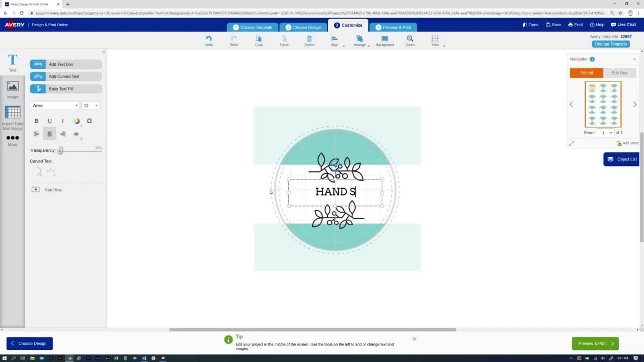644x362 pixels.
Task: Open the More panel in the sidebar
Action: 13,140
